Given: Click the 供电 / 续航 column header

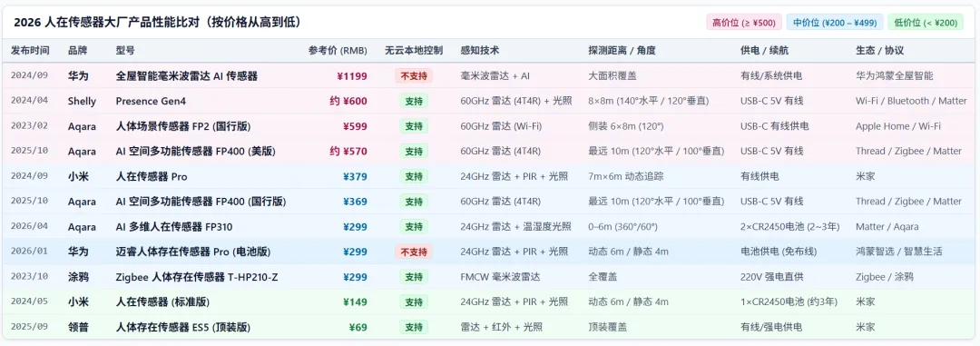Looking at the screenshot, I should click(764, 51).
